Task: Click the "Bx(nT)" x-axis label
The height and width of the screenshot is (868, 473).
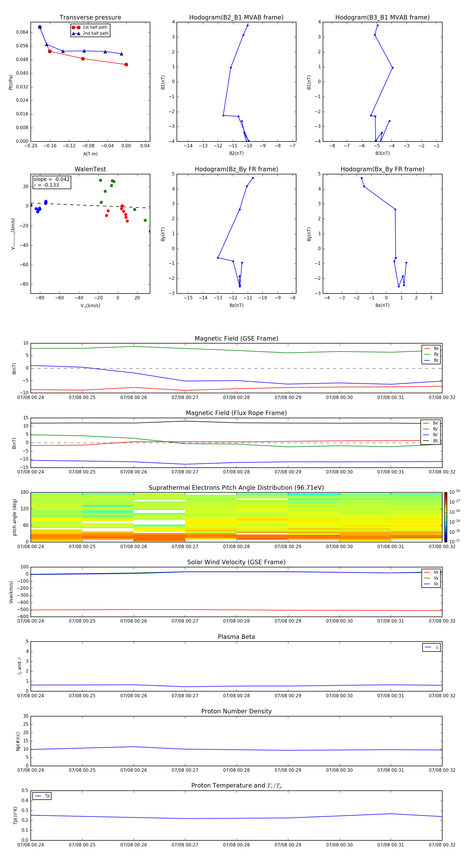Action: [x=382, y=305]
